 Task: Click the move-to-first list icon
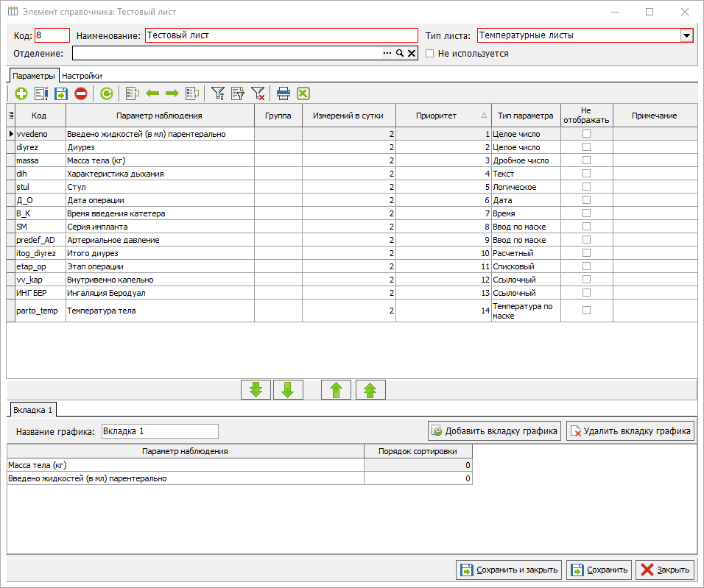(x=133, y=93)
